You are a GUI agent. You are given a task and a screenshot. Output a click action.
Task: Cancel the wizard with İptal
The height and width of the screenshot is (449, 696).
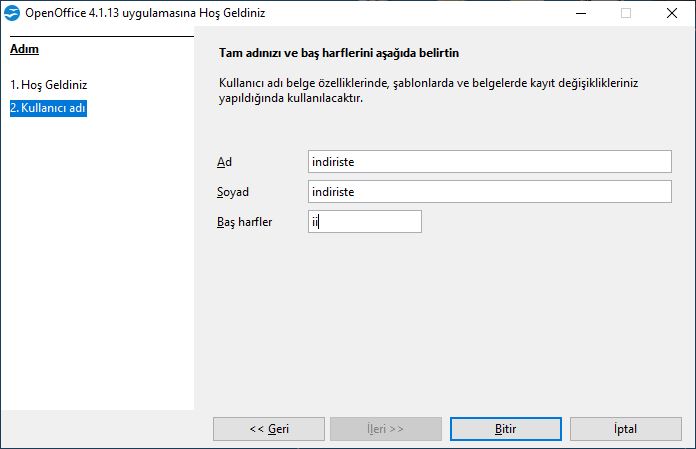(x=625, y=429)
